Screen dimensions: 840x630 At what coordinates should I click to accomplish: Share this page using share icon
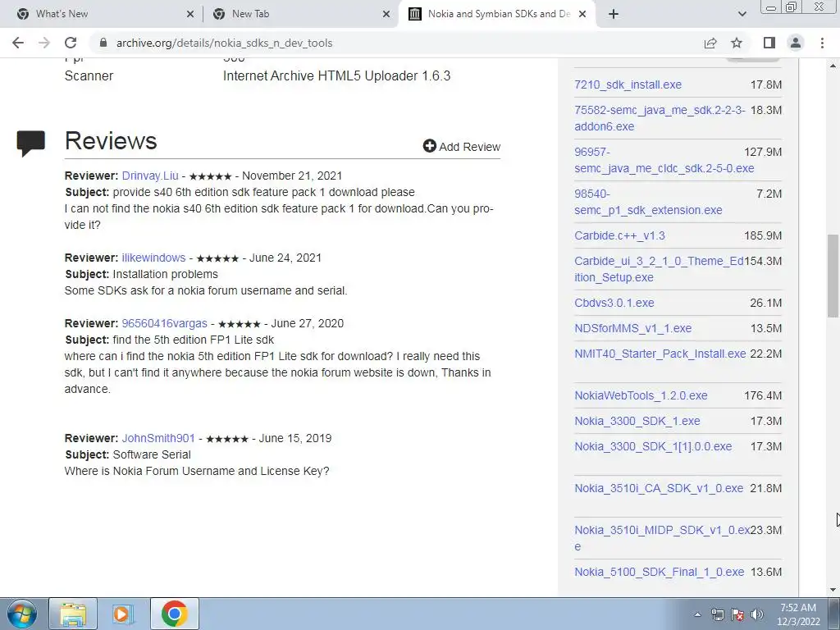710,43
